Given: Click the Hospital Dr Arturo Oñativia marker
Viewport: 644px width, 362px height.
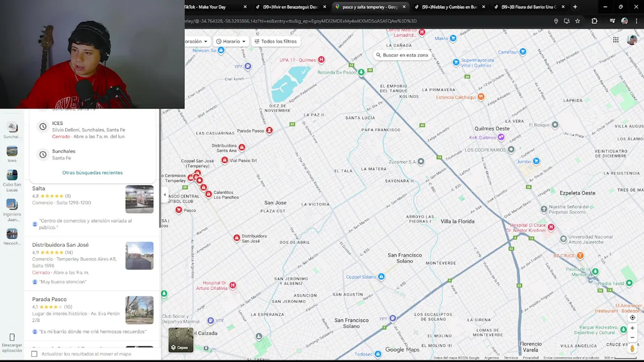Looking at the screenshot, I should pos(232,285).
